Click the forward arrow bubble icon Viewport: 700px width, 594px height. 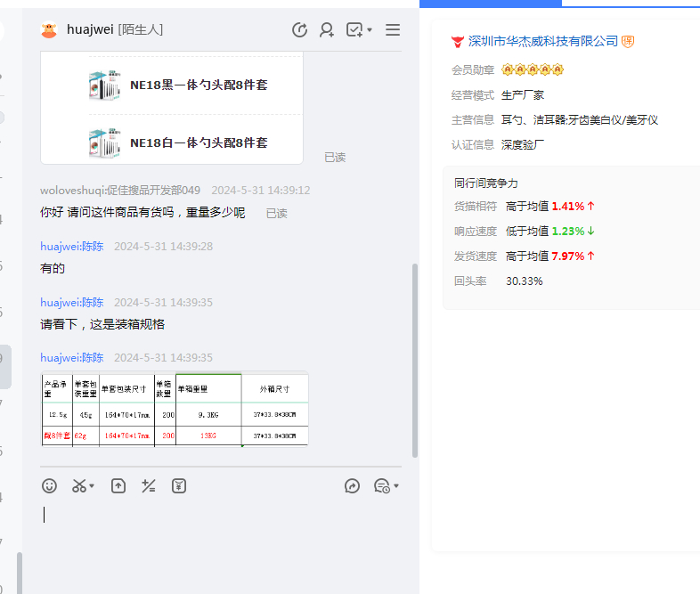pos(353,485)
